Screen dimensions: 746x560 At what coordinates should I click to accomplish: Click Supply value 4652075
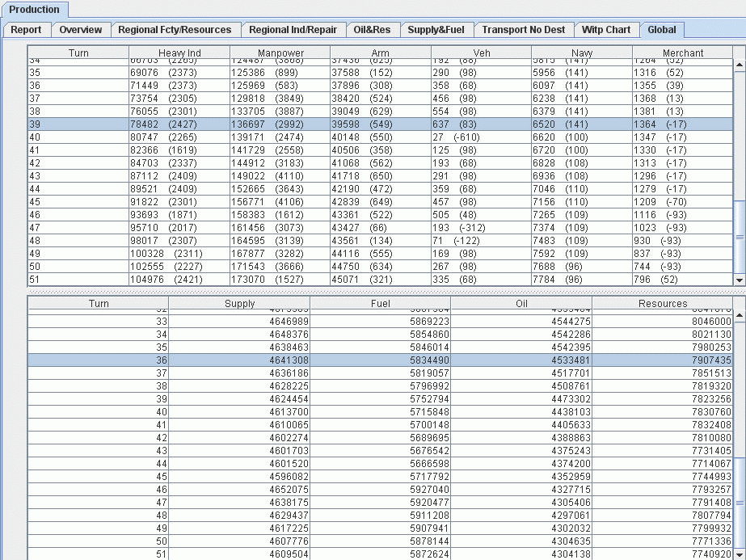tap(239, 489)
